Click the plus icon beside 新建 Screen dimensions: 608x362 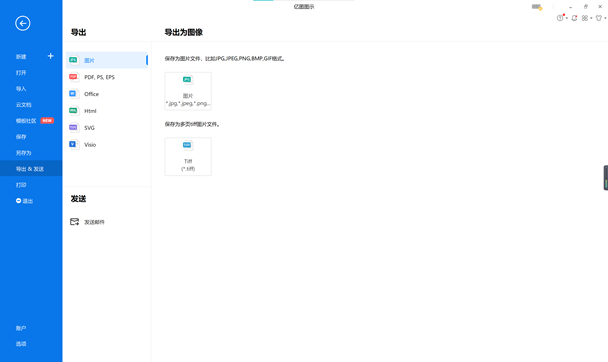point(50,56)
